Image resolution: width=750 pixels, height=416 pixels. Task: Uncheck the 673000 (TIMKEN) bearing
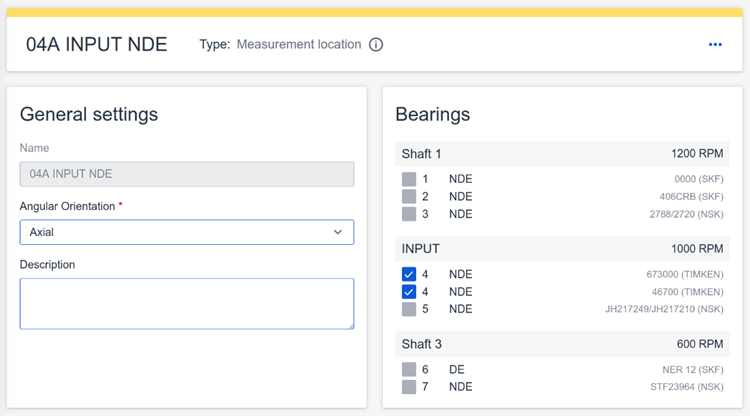pos(409,274)
